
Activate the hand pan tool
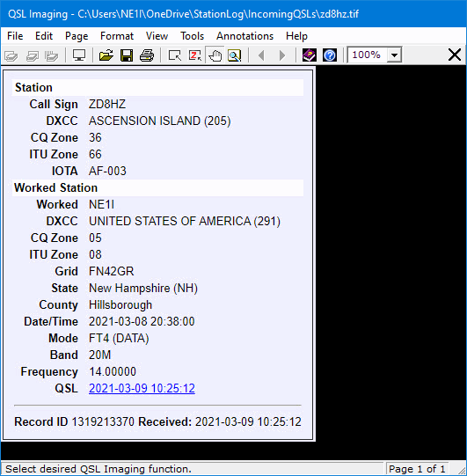(x=215, y=55)
